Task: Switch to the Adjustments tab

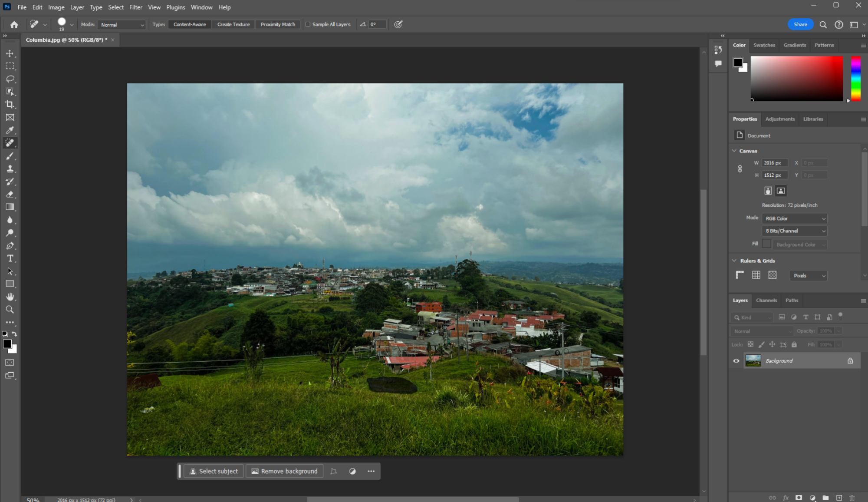Action: point(780,119)
